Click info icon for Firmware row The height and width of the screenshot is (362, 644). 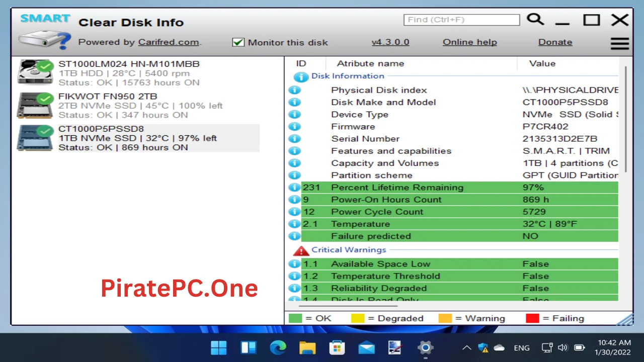[294, 126]
